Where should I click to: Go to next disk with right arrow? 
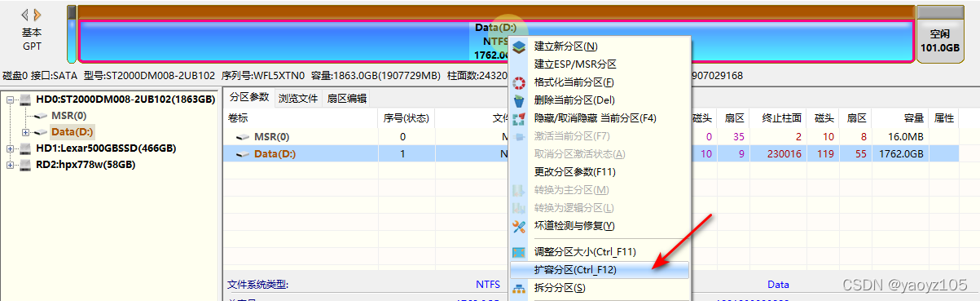[x=37, y=15]
